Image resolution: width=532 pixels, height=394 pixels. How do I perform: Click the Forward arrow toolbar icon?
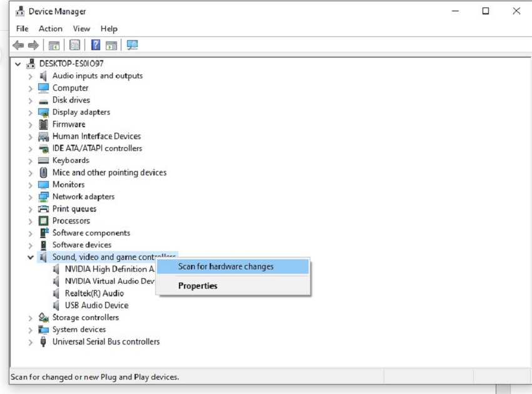(x=33, y=45)
